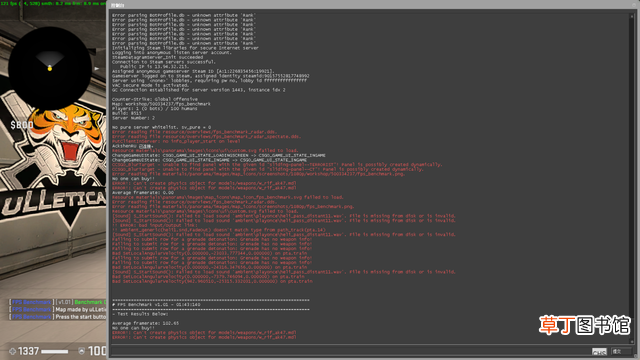Click the console window title bar

[373, 5]
